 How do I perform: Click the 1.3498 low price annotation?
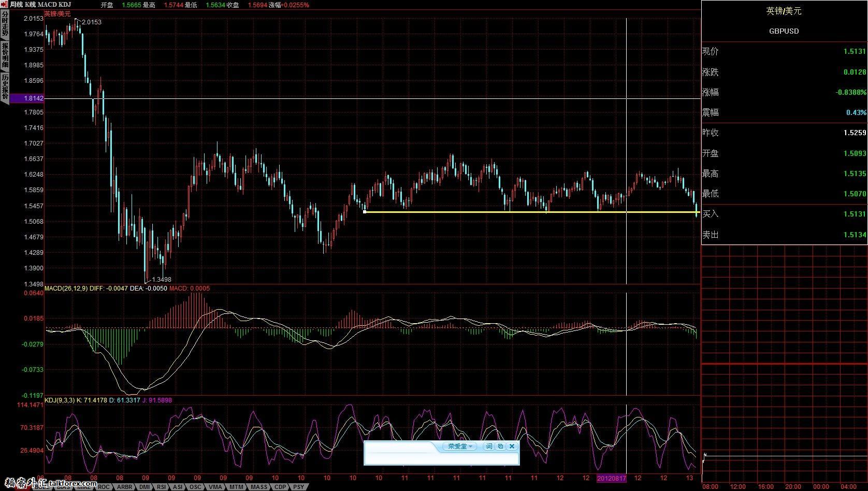(x=162, y=279)
